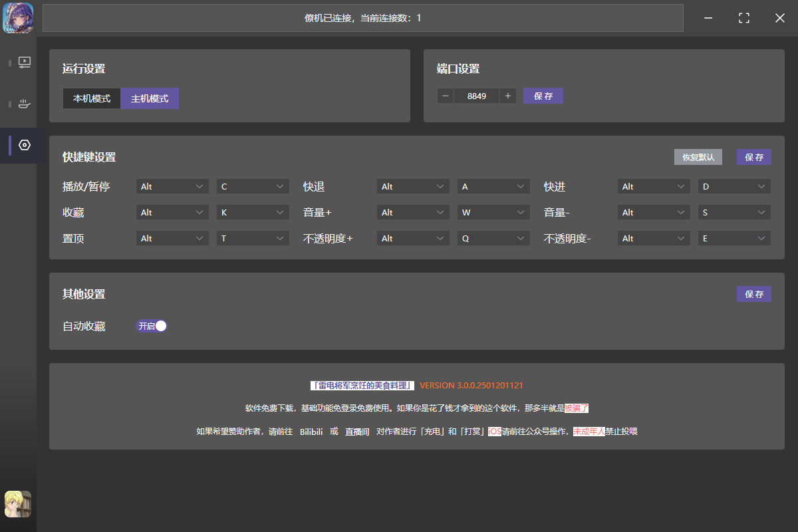Toggle the 自动收藏 switch off
This screenshot has width=798, height=532.
(x=152, y=326)
